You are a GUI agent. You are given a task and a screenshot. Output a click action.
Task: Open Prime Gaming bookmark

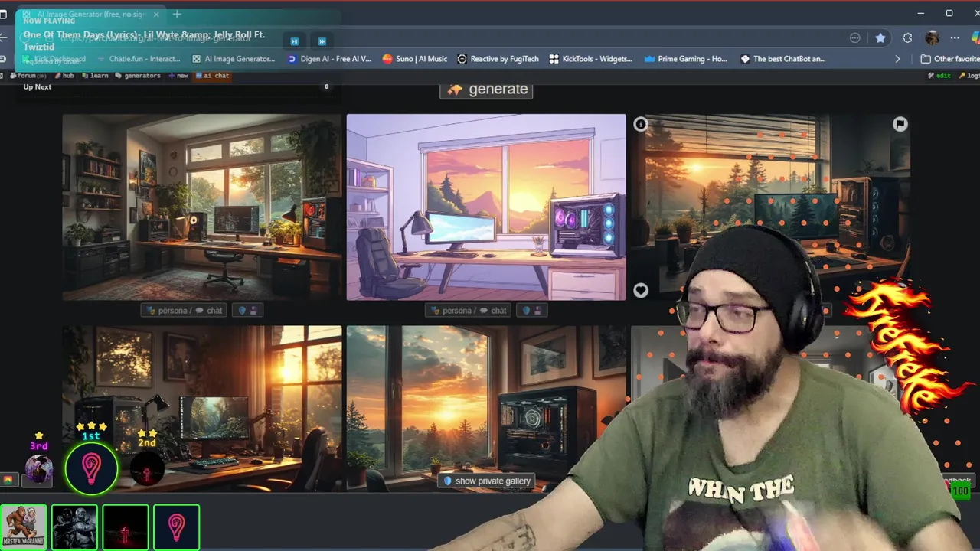click(686, 59)
